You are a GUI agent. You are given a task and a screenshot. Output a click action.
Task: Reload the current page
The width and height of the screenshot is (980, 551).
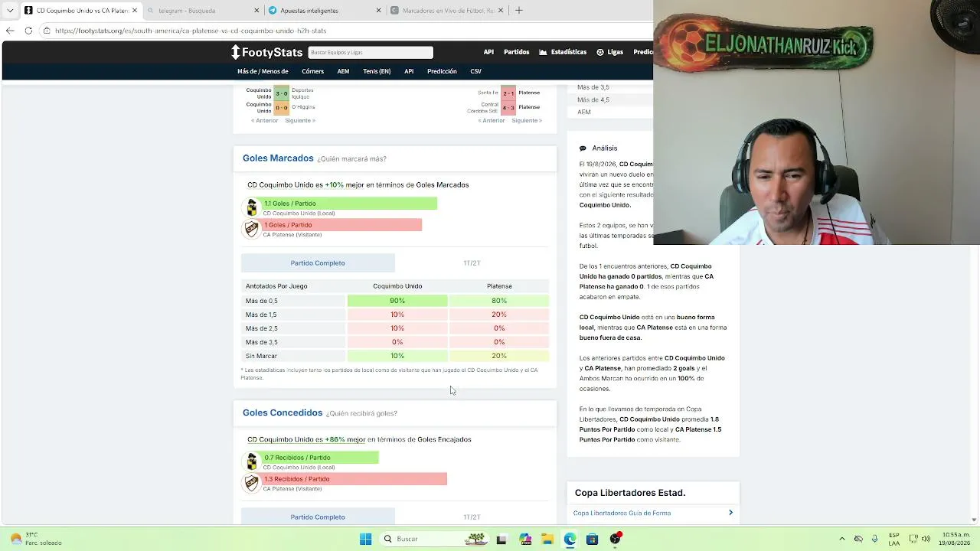[28, 31]
